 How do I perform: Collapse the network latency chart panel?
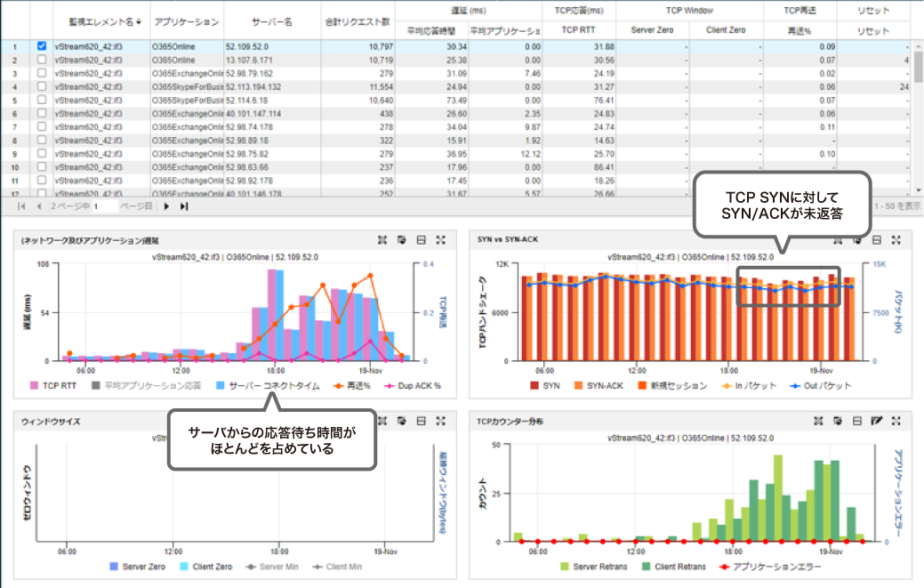[x=422, y=240]
